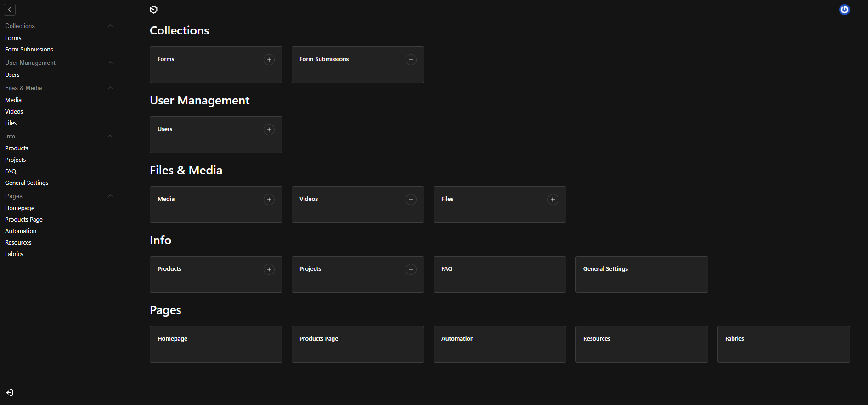This screenshot has width=868, height=405.
Task: Create new Projects entry with plus icon
Action: coord(411,269)
